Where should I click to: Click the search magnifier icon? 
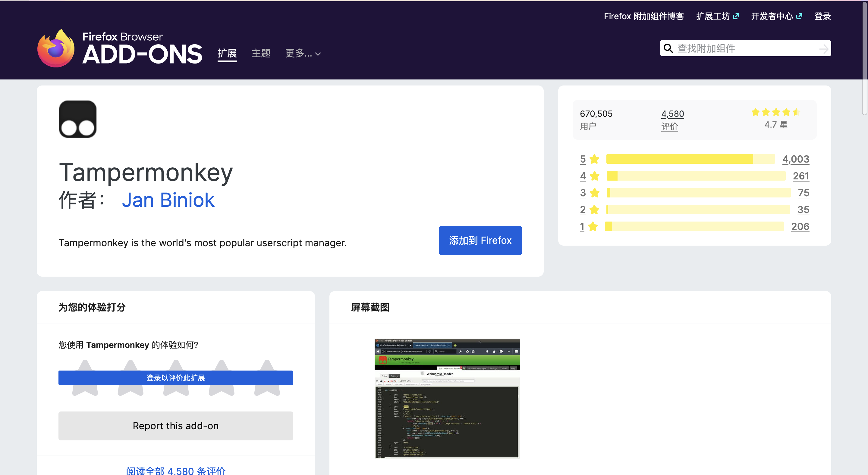tap(668, 48)
